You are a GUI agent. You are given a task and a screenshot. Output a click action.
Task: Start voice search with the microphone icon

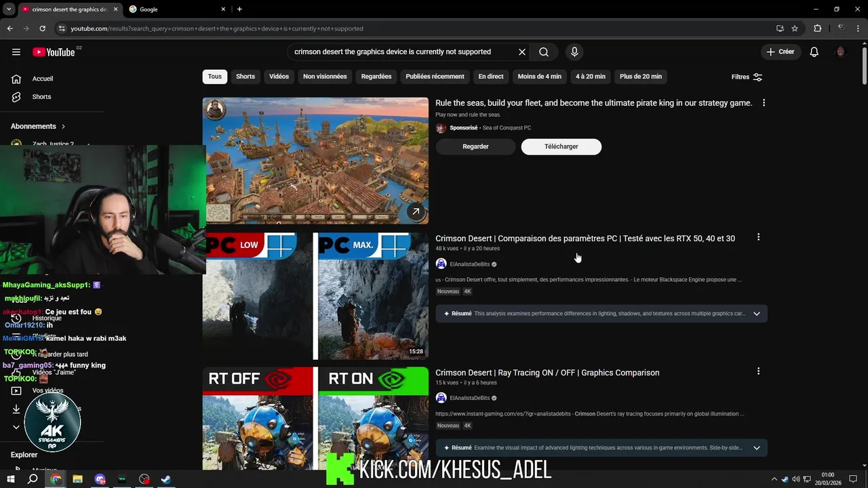(574, 52)
